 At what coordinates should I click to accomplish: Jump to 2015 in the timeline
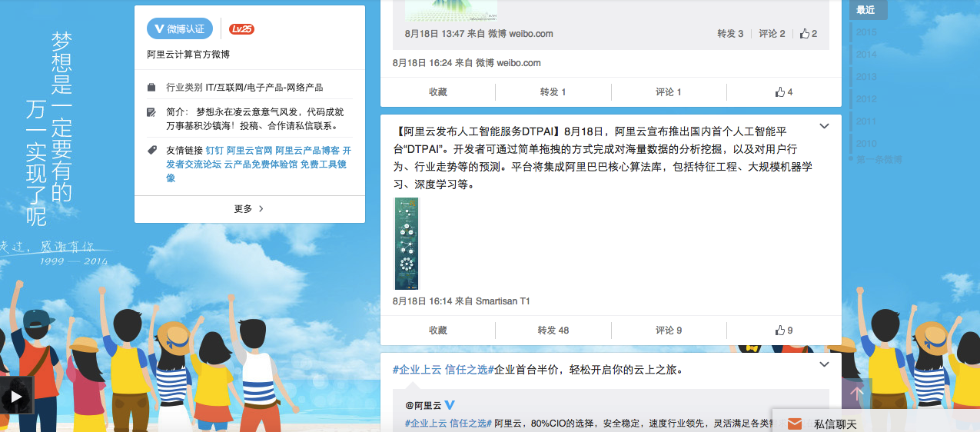(x=866, y=32)
